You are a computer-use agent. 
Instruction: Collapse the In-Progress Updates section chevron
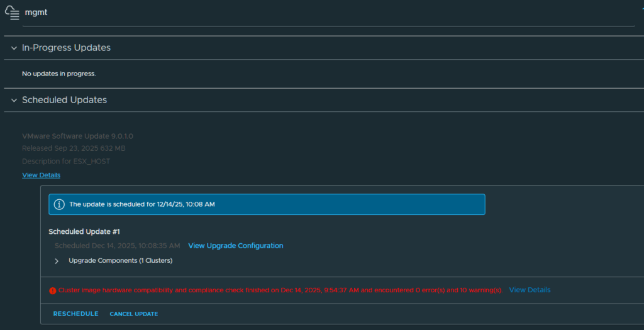pyautogui.click(x=14, y=48)
